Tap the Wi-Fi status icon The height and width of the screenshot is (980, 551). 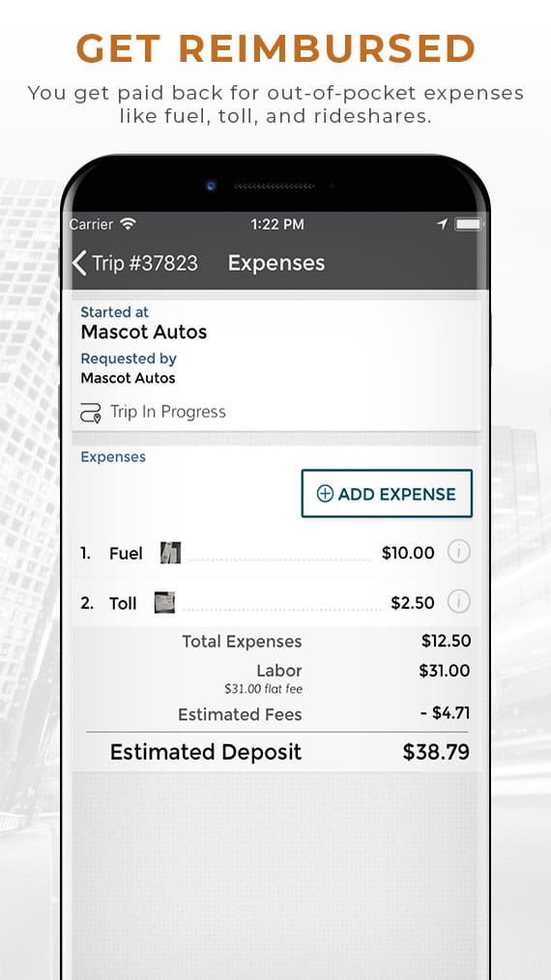(128, 224)
